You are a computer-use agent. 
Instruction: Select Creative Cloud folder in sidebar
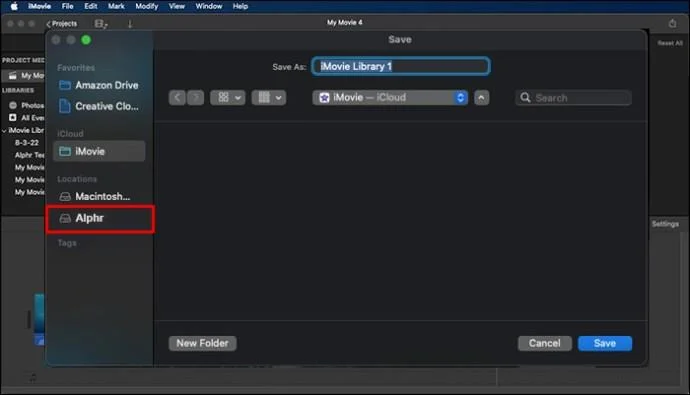pyautogui.click(x=99, y=106)
